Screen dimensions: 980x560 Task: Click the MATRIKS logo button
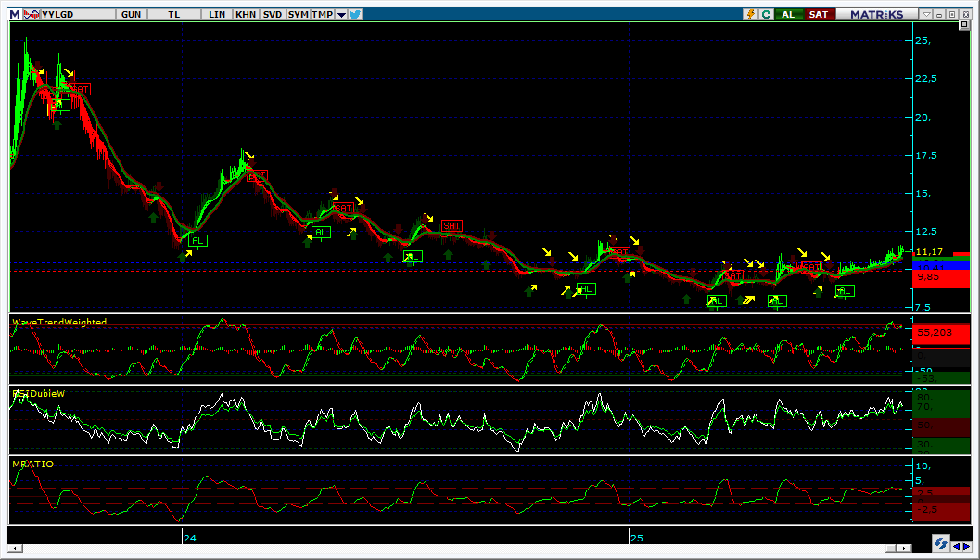877,15
